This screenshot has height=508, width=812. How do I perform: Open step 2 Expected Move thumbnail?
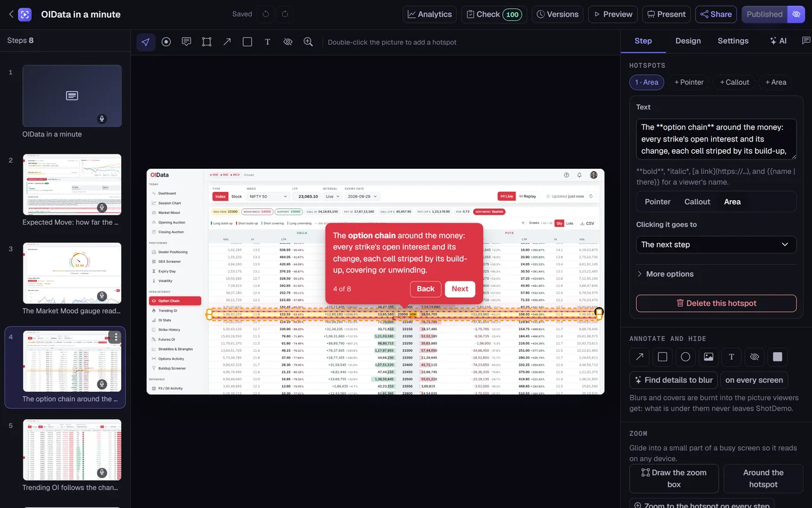click(72, 184)
